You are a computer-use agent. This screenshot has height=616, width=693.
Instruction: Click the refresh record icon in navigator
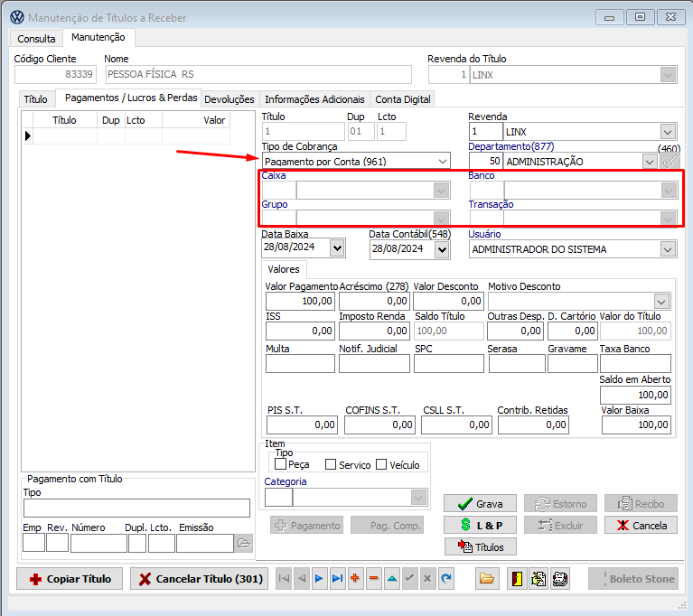(x=445, y=578)
